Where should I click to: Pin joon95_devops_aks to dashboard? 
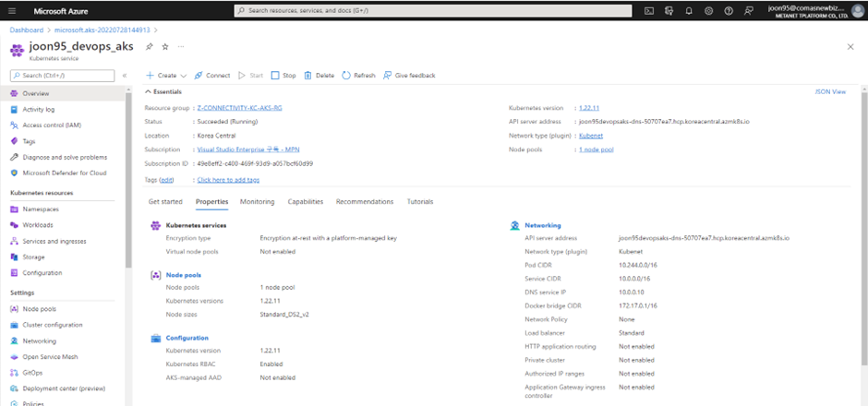coord(149,47)
